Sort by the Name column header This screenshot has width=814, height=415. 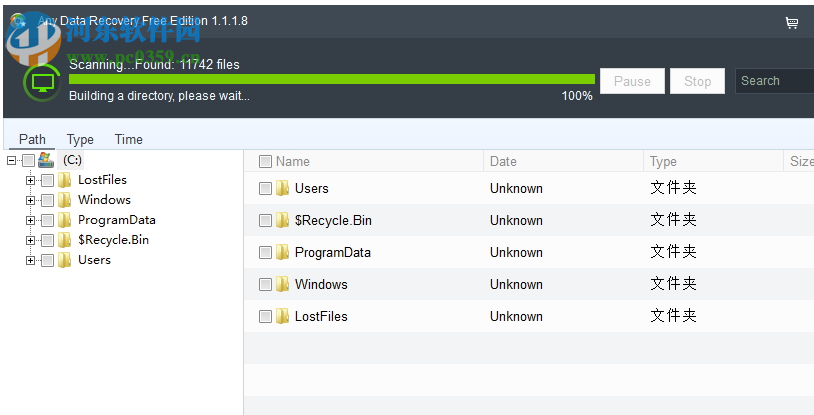(293, 162)
